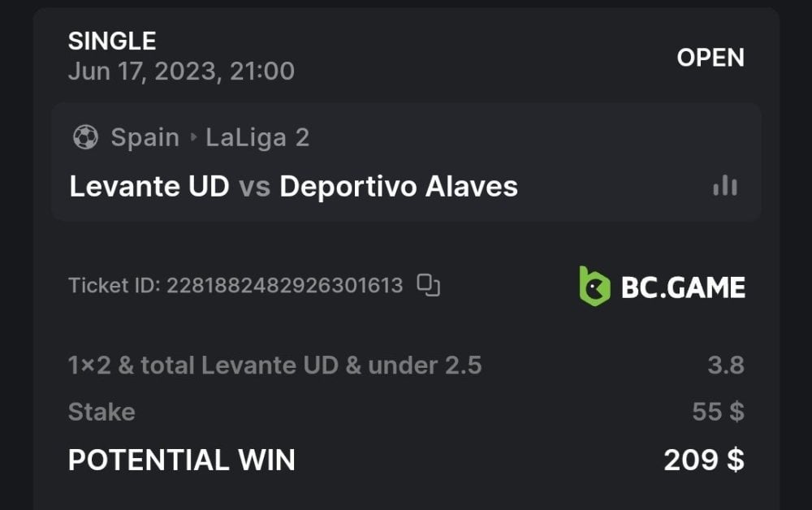812x510 pixels.
Task: Copy the ticket ID using copy icon
Action: tap(428, 285)
